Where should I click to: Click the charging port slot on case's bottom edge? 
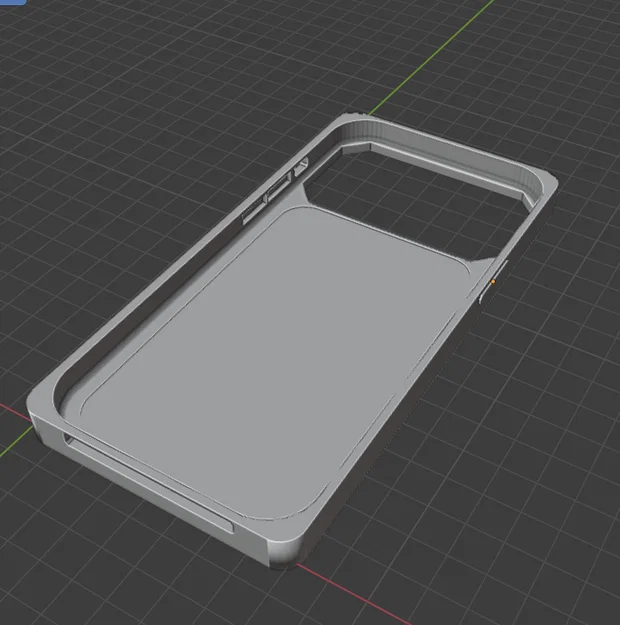click(x=148, y=484)
